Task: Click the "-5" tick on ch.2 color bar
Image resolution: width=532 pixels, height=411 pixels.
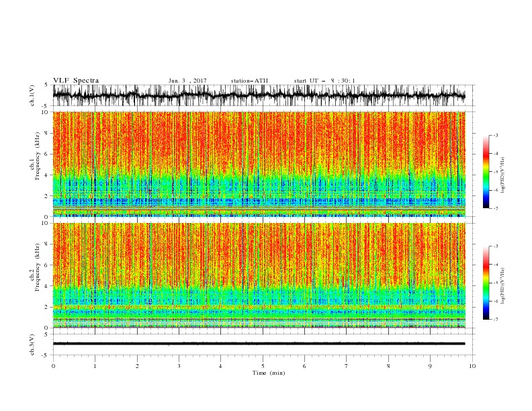Action: coord(495,283)
